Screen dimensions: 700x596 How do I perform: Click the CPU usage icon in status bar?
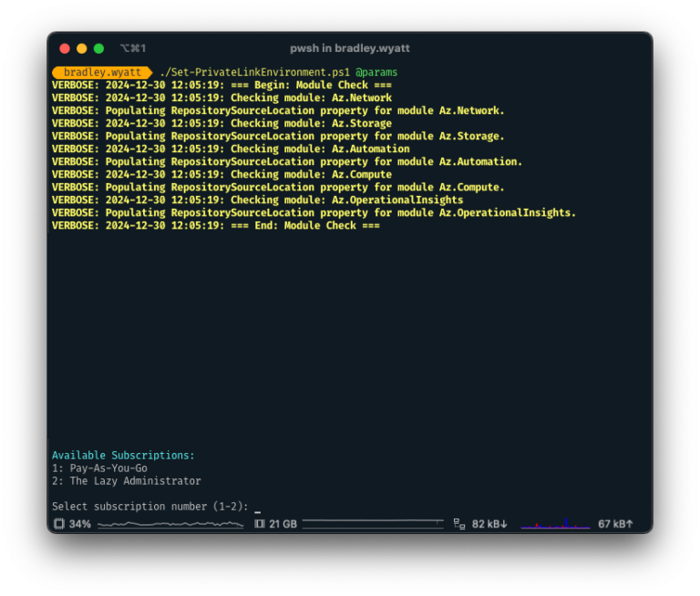tap(59, 524)
